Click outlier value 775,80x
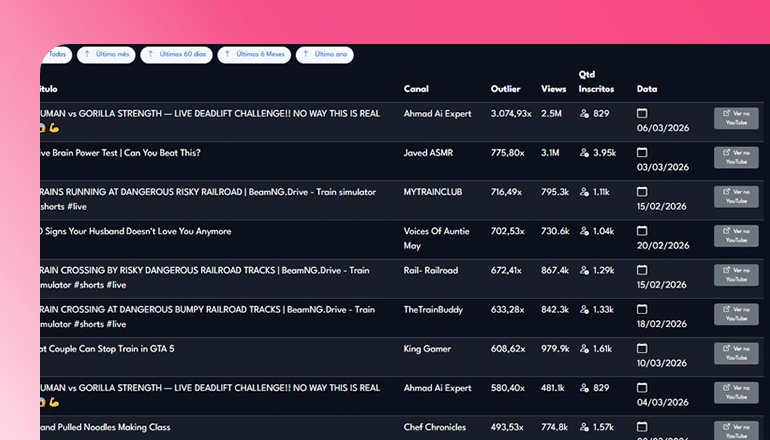 tap(507, 153)
